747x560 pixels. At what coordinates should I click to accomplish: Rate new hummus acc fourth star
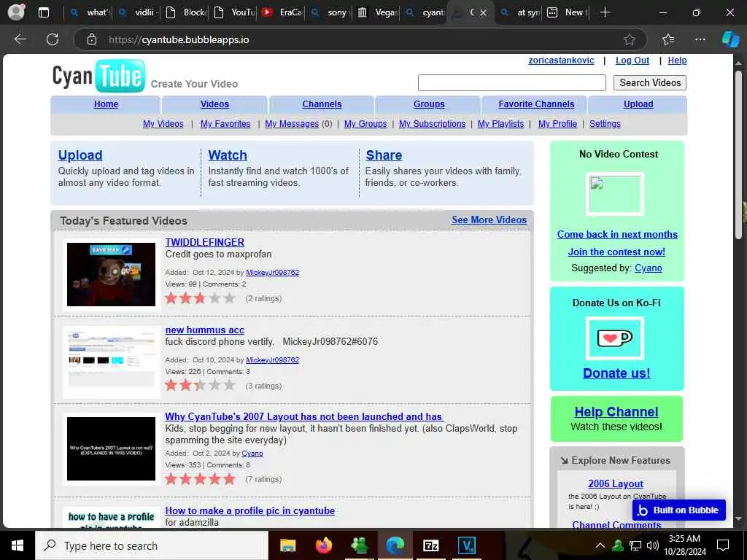[215, 385]
